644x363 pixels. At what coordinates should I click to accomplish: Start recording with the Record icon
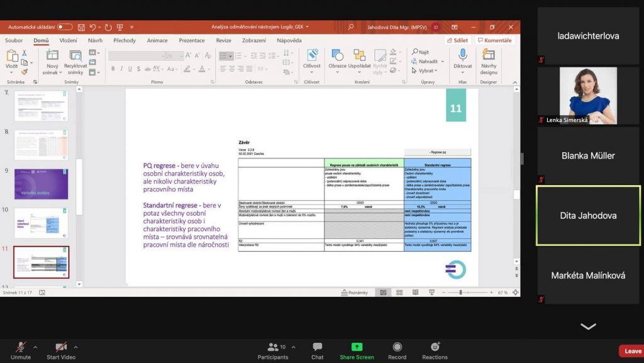pyautogui.click(x=397, y=347)
